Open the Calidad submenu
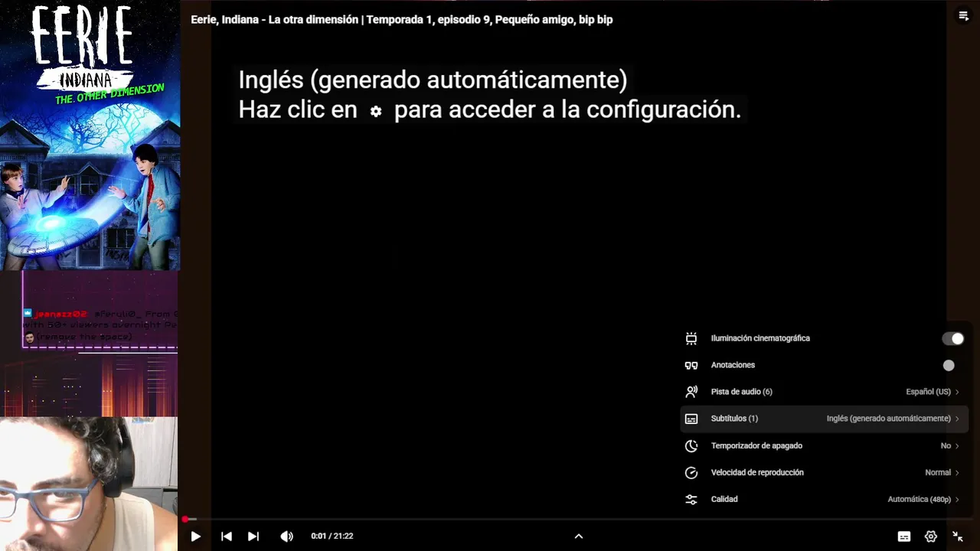Image resolution: width=980 pixels, height=551 pixels. pyautogui.click(x=823, y=499)
